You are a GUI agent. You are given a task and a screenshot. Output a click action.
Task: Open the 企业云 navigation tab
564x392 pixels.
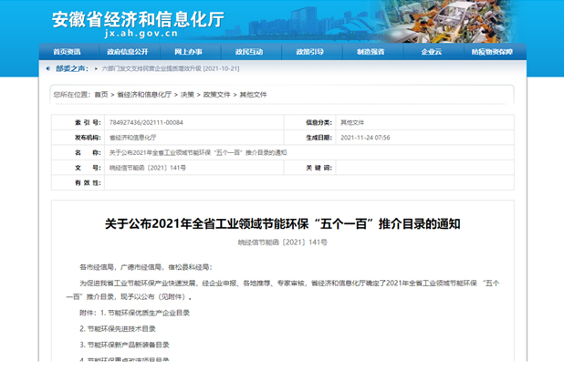(431, 52)
